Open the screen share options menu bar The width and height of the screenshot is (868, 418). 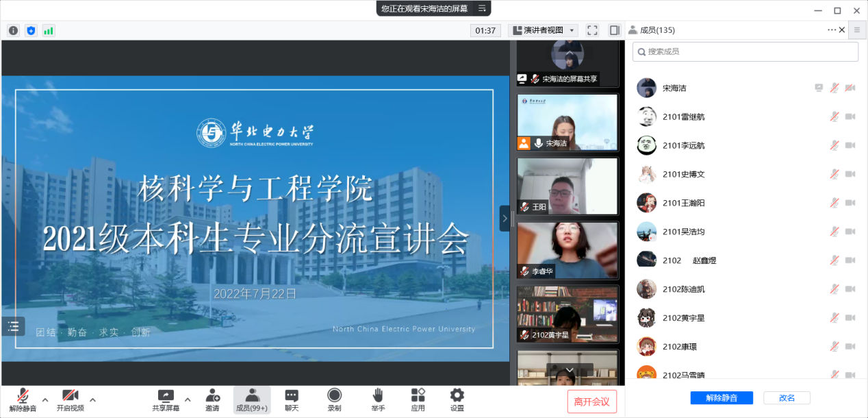(482, 8)
